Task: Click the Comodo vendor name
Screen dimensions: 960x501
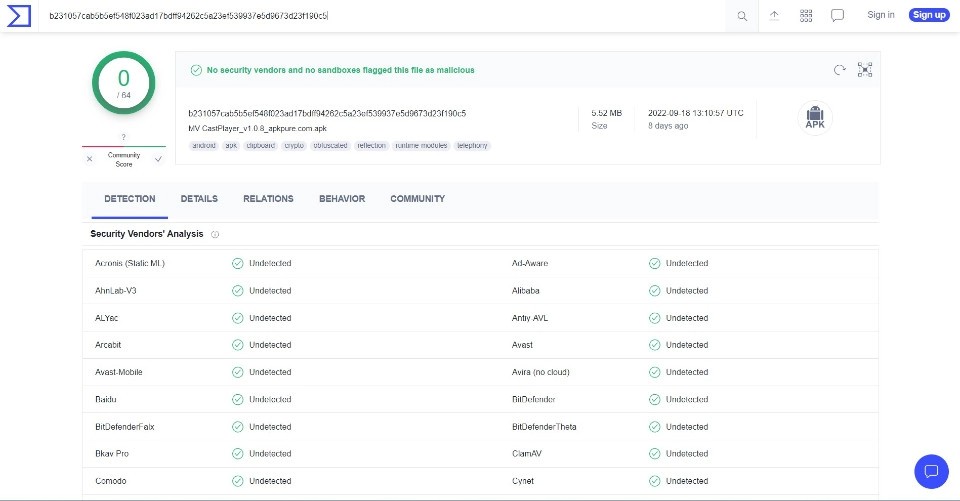Action: 111,481
